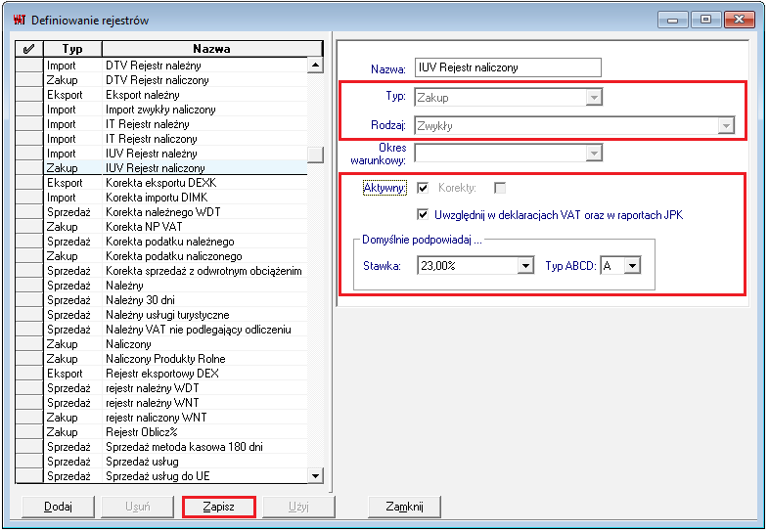Minimize the Definiowanie rejestrów window
This screenshot has height=532, width=769.
tap(673, 20)
